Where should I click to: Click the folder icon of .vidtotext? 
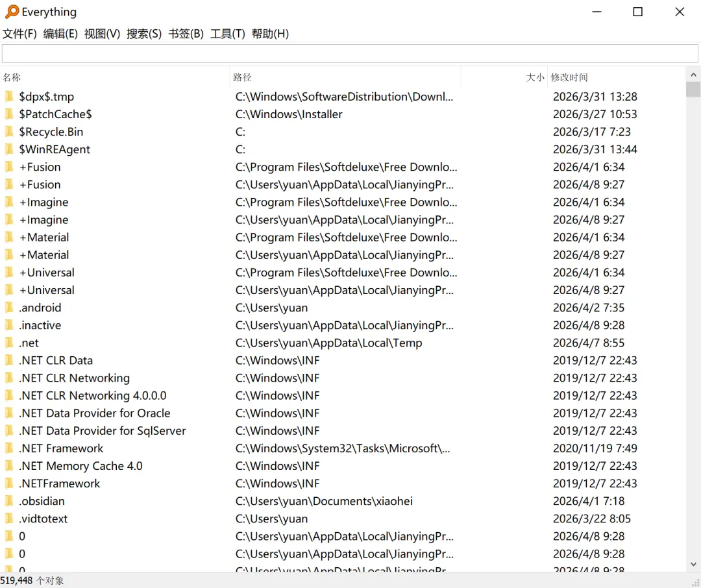pyautogui.click(x=9, y=519)
